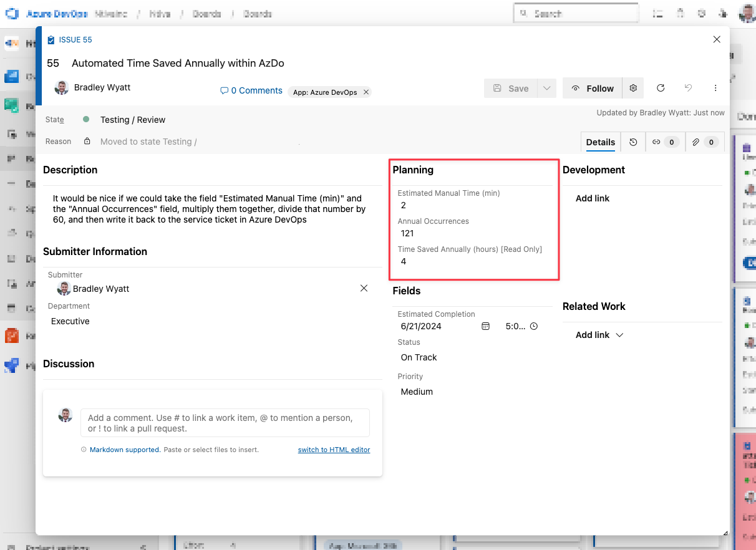Viewport: 756px width, 550px height.
Task: Open the Save split-button dropdown arrow
Action: (547, 89)
